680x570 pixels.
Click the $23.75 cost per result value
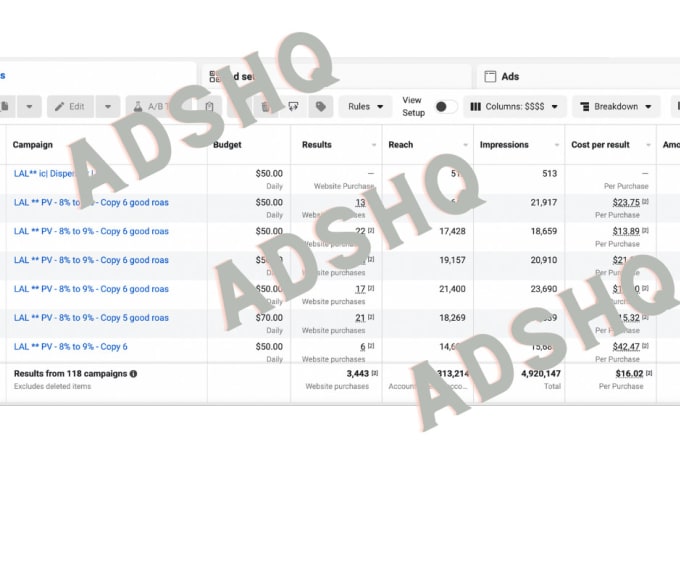626,203
